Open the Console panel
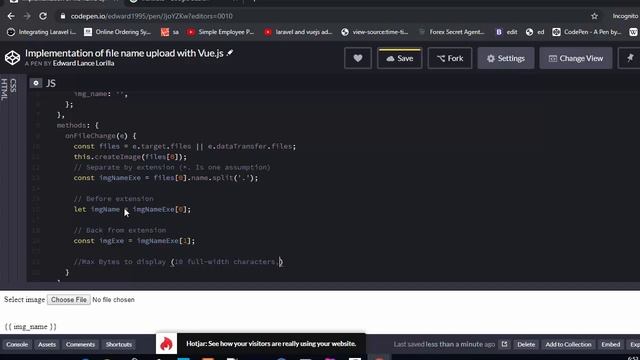 (x=17, y=344)
